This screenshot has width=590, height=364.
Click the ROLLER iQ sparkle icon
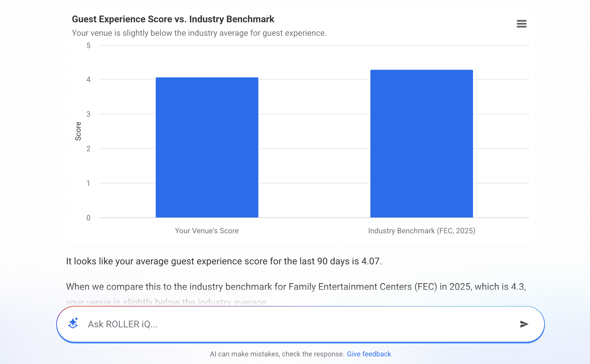[73, 324]
